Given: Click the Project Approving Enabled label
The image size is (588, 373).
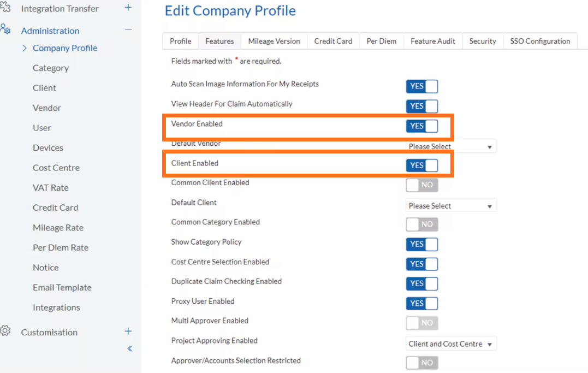Looking at the screenshot, I should 215,341.
